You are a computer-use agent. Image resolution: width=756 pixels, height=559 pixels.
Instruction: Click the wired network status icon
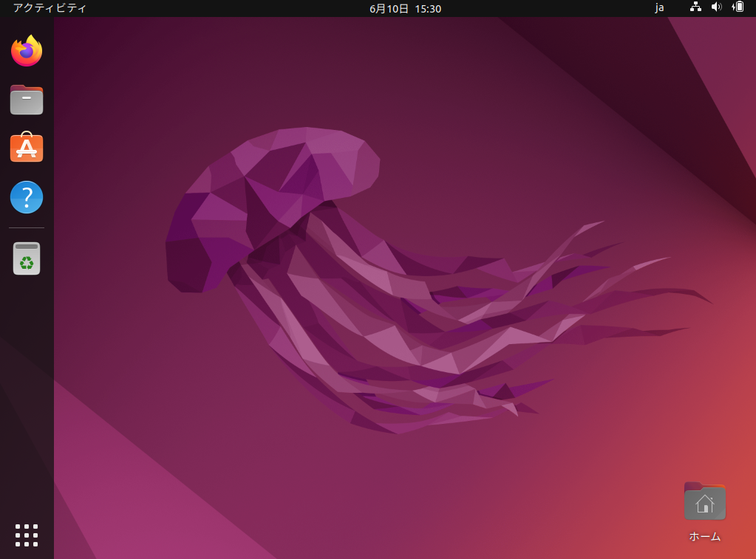click(695, 7)
